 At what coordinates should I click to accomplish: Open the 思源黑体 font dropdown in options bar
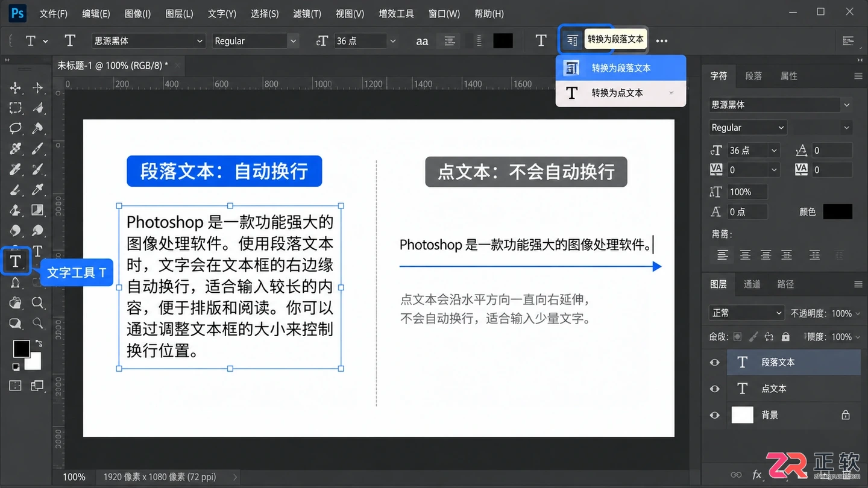149,41
